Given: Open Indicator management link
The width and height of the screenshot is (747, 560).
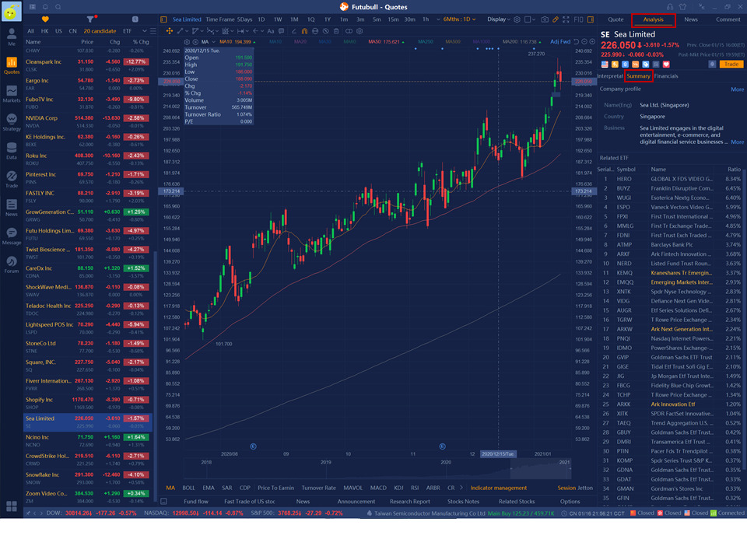Looking at the screenshot, I should click(498, 488).
